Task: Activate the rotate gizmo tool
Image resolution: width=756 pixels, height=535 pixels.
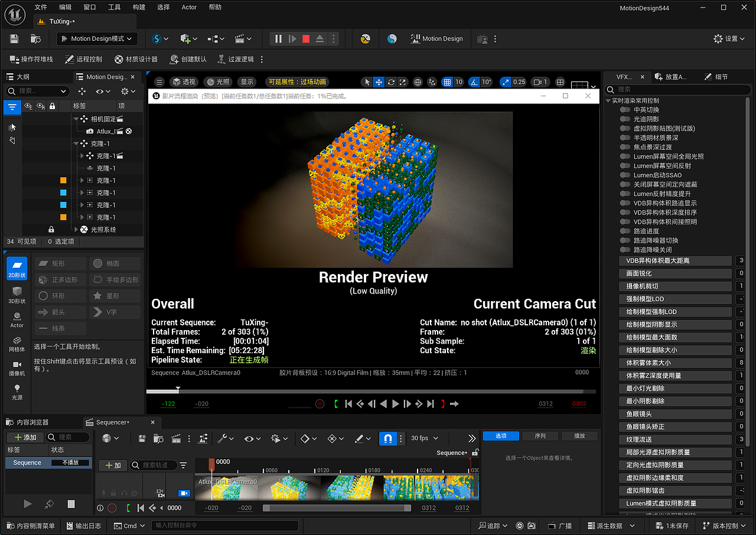Action: [x=390, y=82]
